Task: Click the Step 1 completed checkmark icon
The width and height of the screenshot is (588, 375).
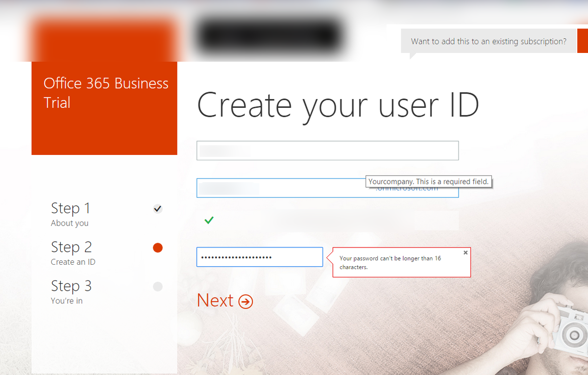Action: point(158,209)
